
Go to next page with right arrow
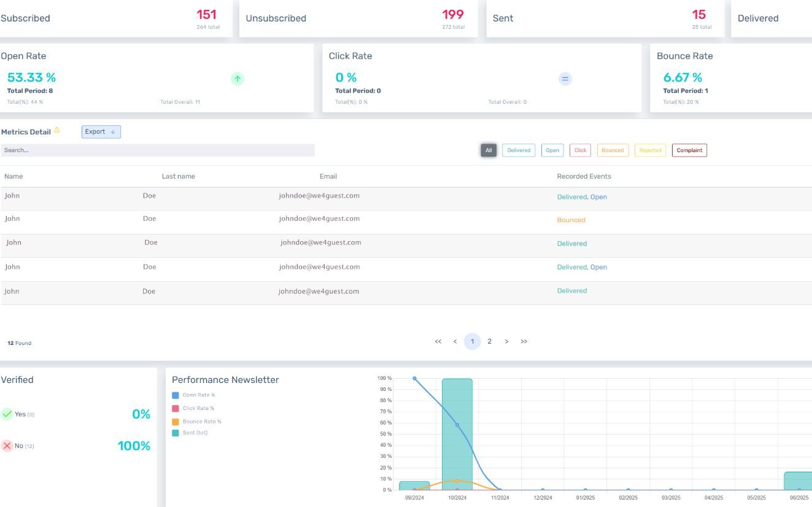pos(506,342)
